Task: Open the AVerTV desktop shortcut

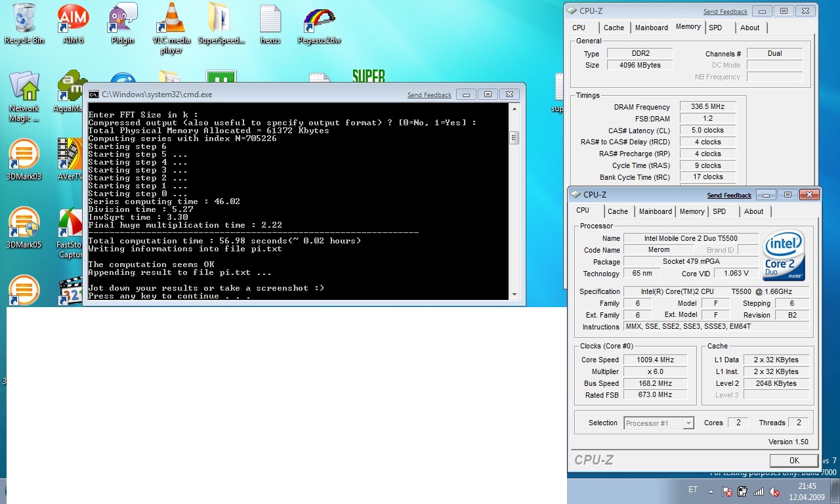Action: 68,160
